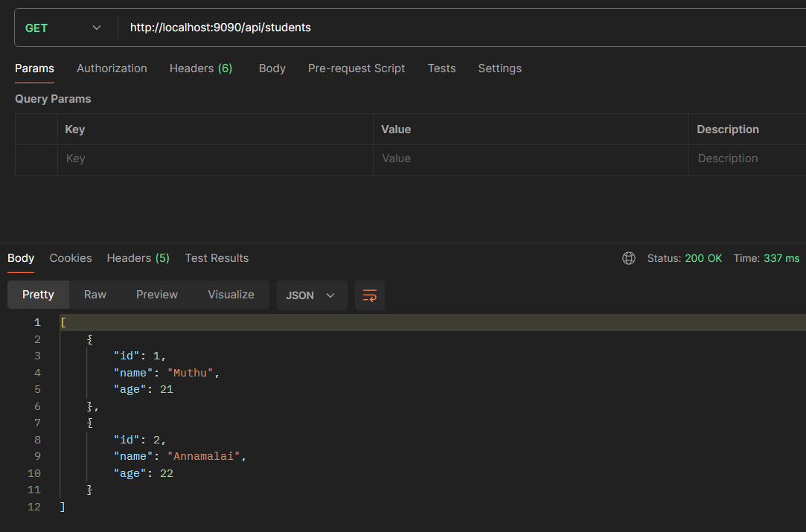This screenshot has height=532, width=806.
Task: Select the response Body tab
Action: point(21,258)
